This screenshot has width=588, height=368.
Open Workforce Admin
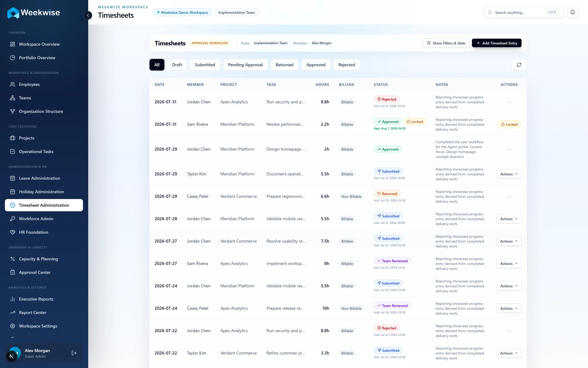(44, 219)
